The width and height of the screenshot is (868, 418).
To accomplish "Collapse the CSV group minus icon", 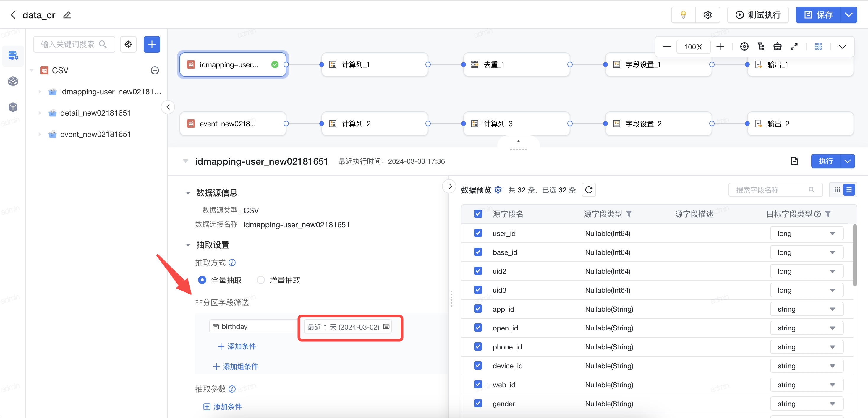I will (x=155, y=70).
